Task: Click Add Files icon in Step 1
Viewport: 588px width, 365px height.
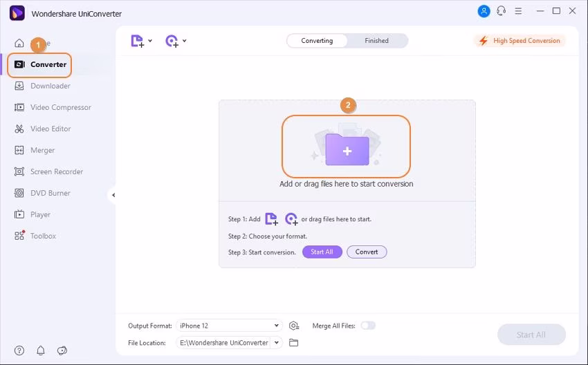Action: tap(271, 219)
